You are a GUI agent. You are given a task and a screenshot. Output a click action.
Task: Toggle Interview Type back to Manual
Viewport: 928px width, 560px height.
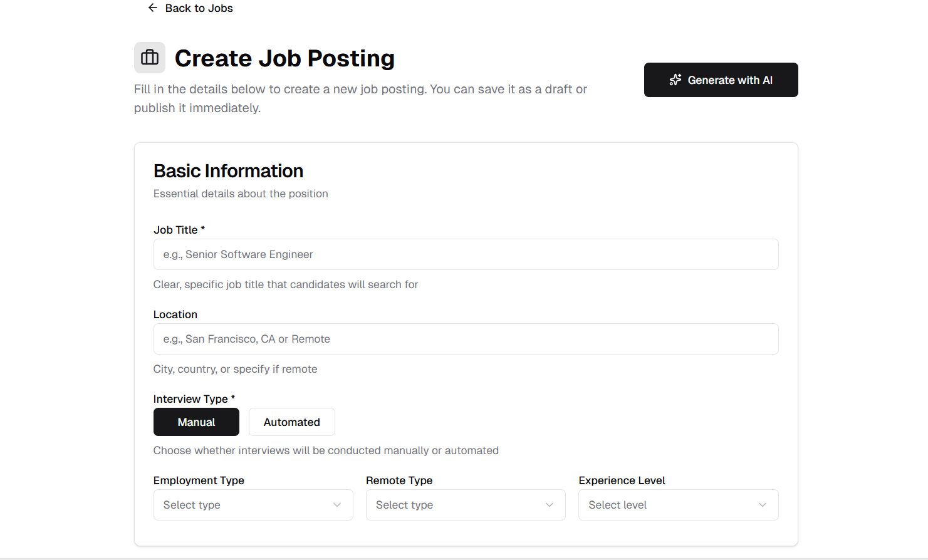(196, 422)
